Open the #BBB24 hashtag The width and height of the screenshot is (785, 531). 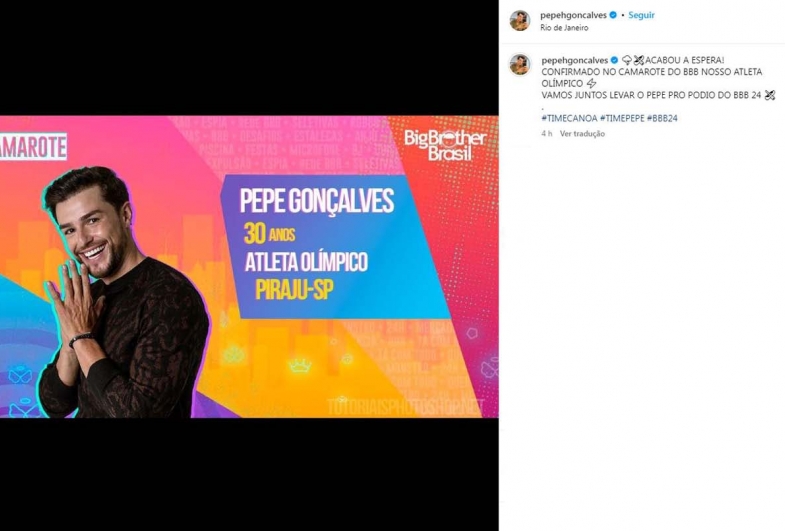[x=662, y=118]
